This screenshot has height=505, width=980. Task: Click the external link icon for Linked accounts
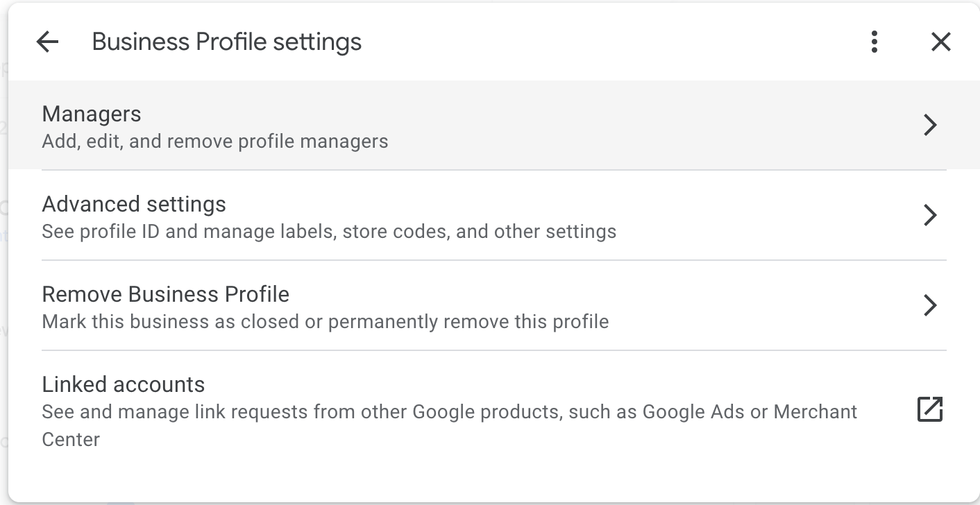click(930, 409)
